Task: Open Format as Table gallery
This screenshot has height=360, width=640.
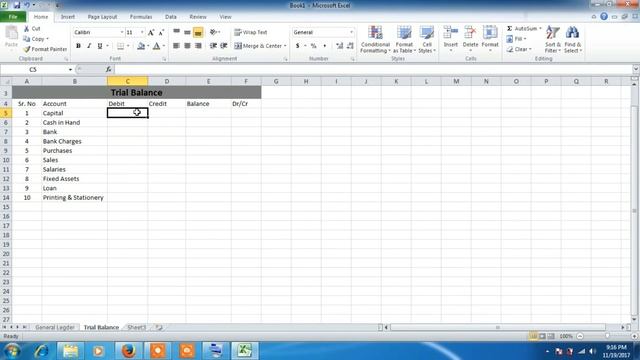Action: click(x=404, y=39)
